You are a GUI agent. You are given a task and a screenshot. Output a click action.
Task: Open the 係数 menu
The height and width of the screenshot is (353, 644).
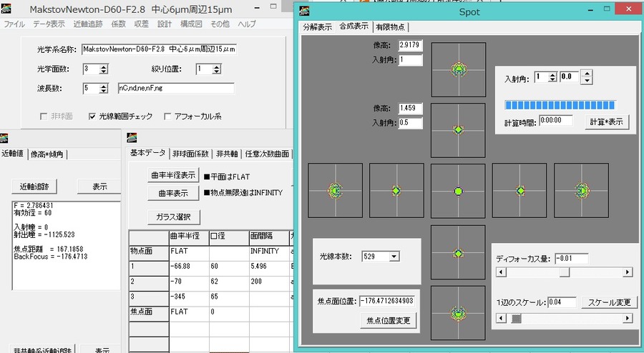tap(118, 24)
